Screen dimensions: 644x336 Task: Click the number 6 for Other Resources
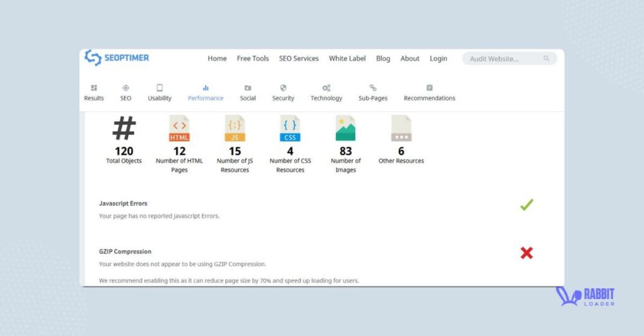tap(401, 151)
